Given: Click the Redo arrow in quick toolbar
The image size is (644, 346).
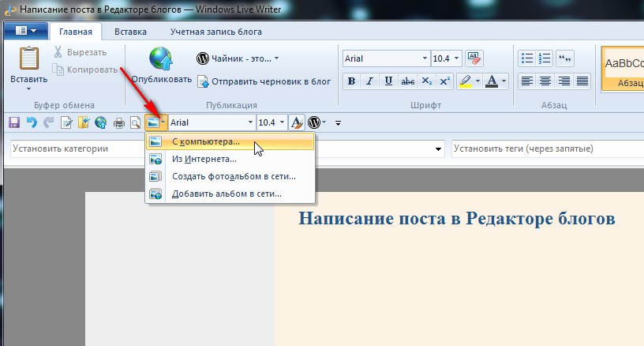Looking at the screenshot, I should coord(48,122).
